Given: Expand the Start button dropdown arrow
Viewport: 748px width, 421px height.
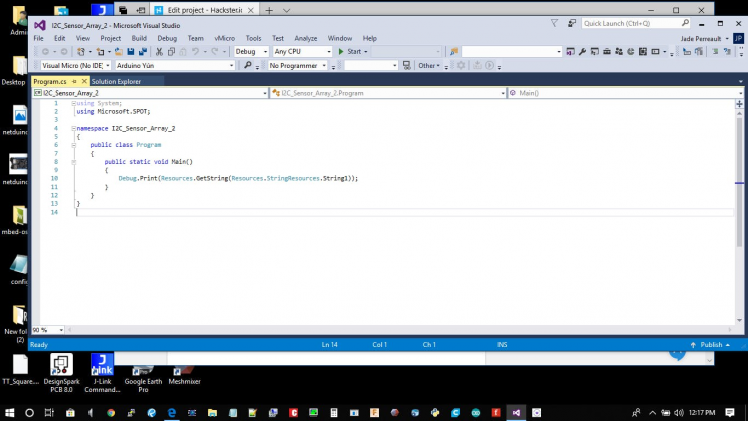Looking at the screenshot, I should click(366, 51).
